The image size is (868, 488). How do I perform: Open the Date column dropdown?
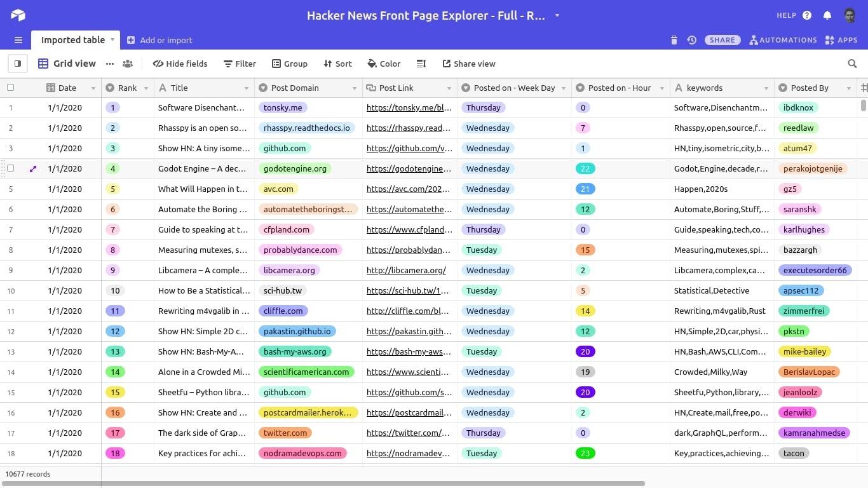pyautogui.click(x=93, y=88)
